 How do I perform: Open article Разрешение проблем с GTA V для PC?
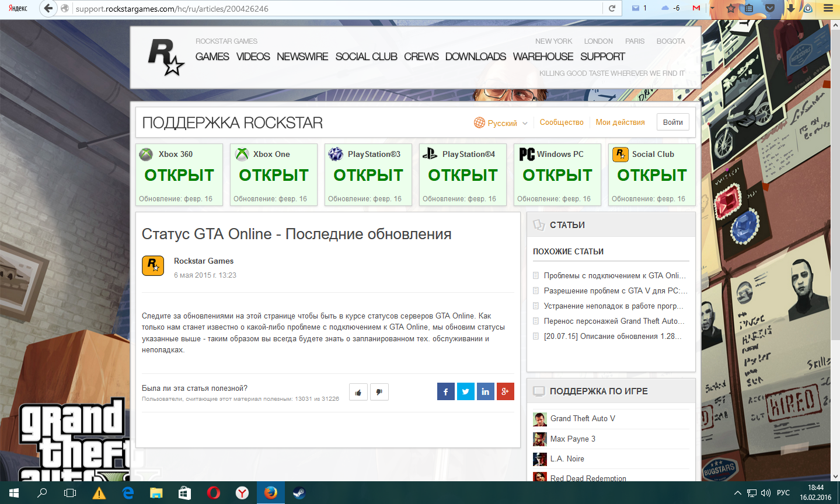[x=615, y=290]
